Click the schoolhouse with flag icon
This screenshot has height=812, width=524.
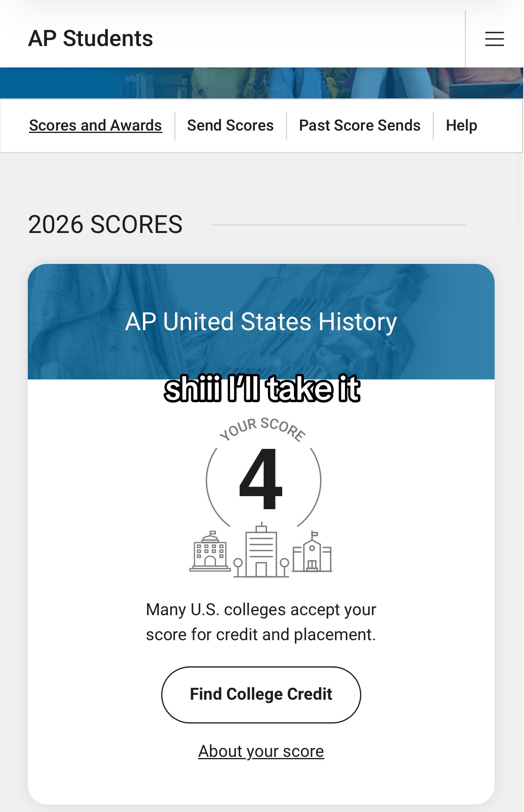click(312, 552)
